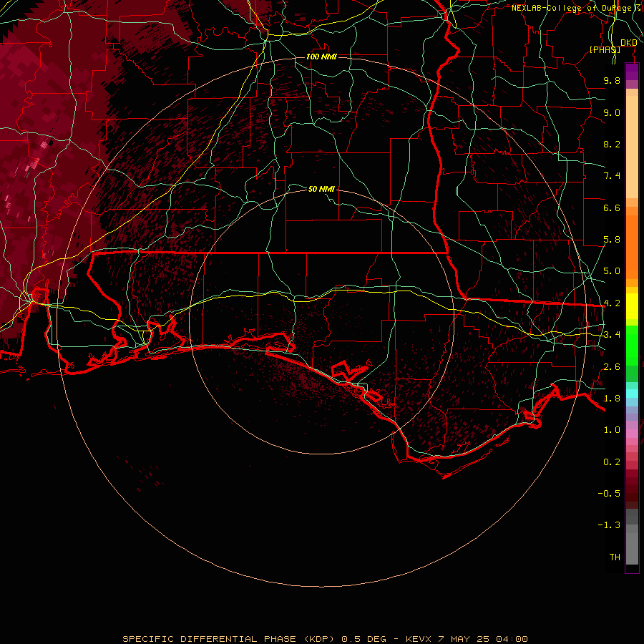Click the 'TH' threshold label on the legend
Screen dimensions: 644x644
(615, 557)
